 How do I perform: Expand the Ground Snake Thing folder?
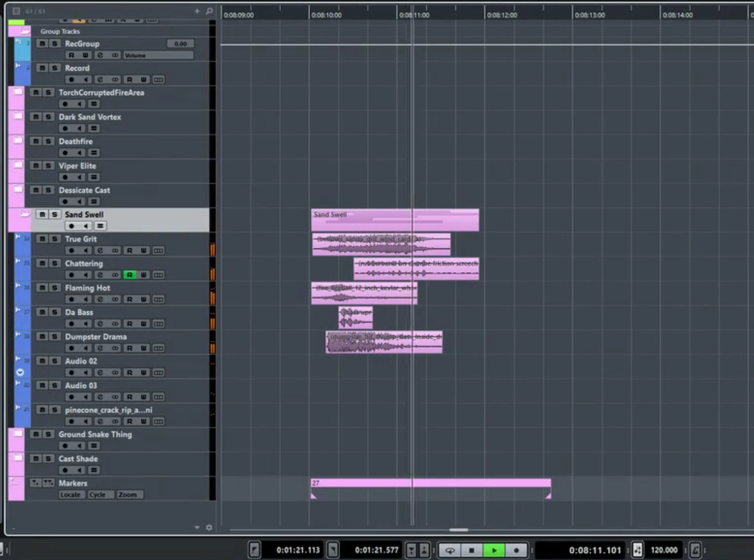pos(18,433)
